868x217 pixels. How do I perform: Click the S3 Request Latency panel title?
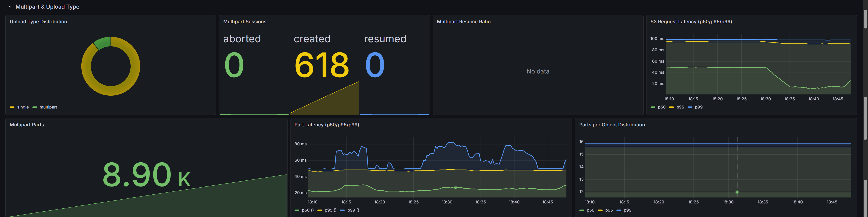pyautogui.click(x=691, y=21)
